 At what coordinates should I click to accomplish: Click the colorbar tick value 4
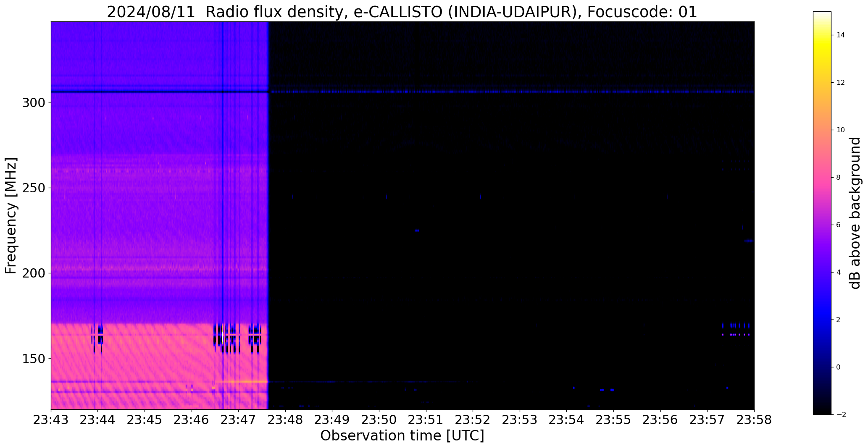point(839,272)
